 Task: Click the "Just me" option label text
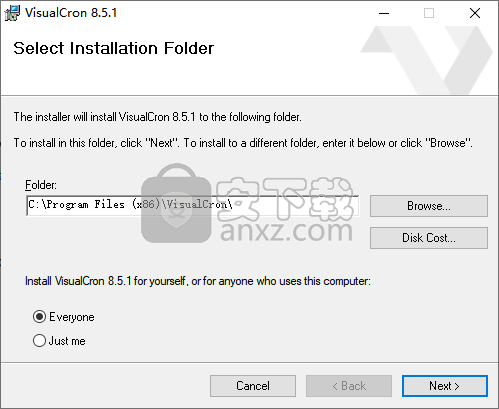pos(67,341)
